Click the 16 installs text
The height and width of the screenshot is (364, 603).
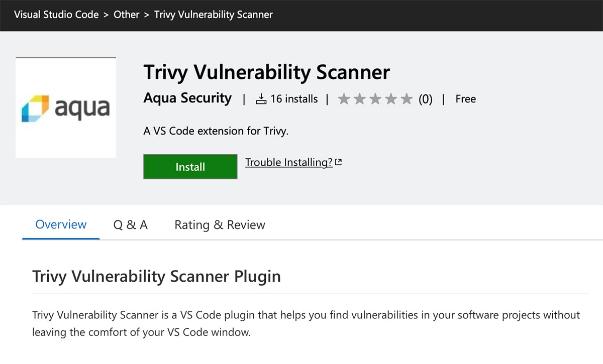tap(294, 99)
